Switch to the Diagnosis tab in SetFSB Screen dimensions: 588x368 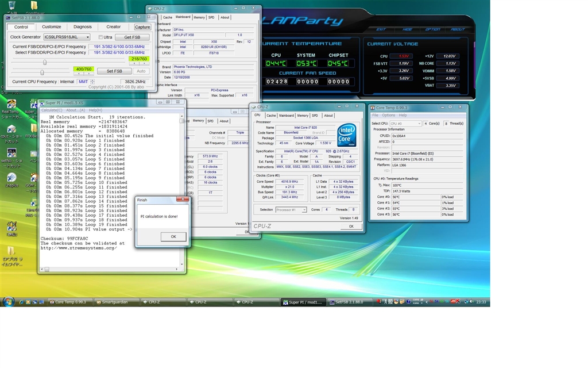pos(82,27)
